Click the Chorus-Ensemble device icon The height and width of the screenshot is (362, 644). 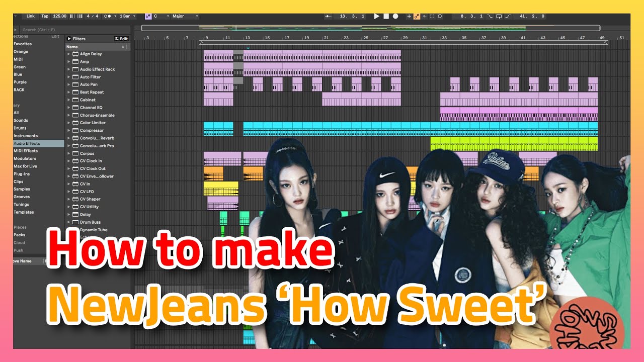coord(75,115)
